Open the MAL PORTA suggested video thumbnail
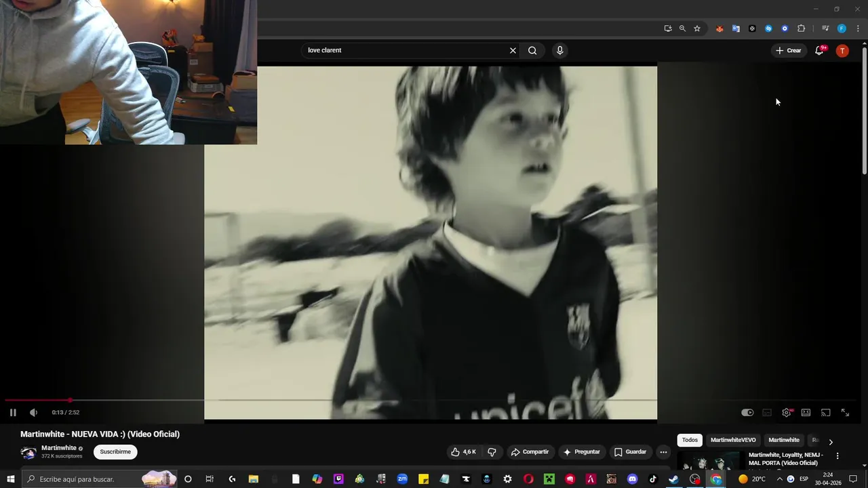 (711, 461)
